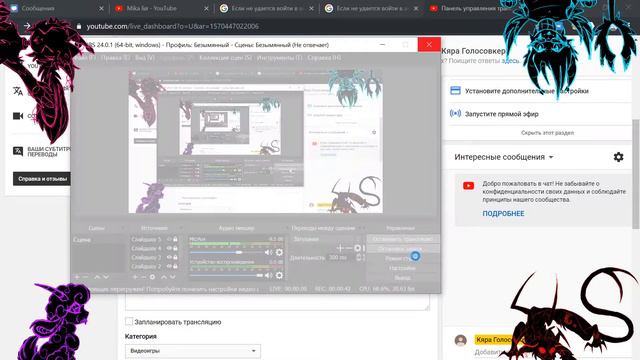Open Правка menu in OBS
Screen dimensions: 640x360
115,58
